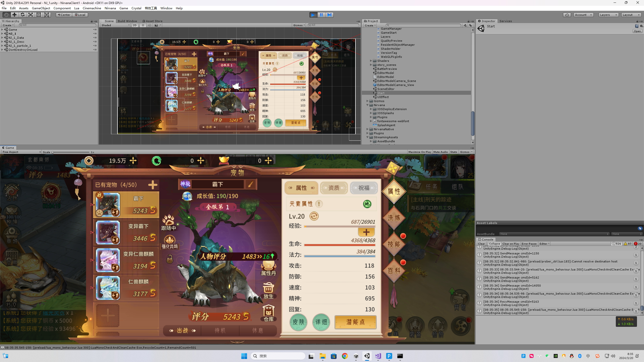
Task: Click the Open button in Inspector
Action: (637, 31)
